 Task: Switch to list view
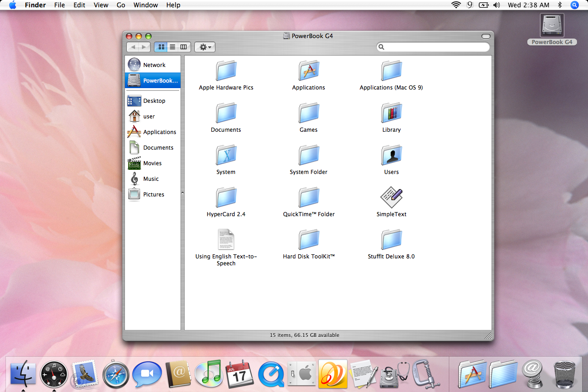[173, 47]
